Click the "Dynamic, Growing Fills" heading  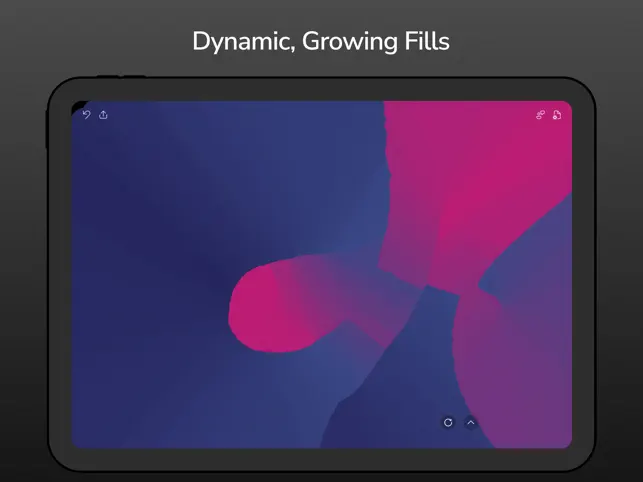[321, 41]
